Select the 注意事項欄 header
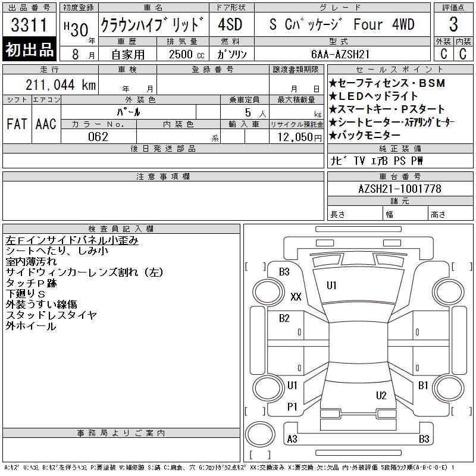This screenshot has height=476, width=476. point(163,176)
